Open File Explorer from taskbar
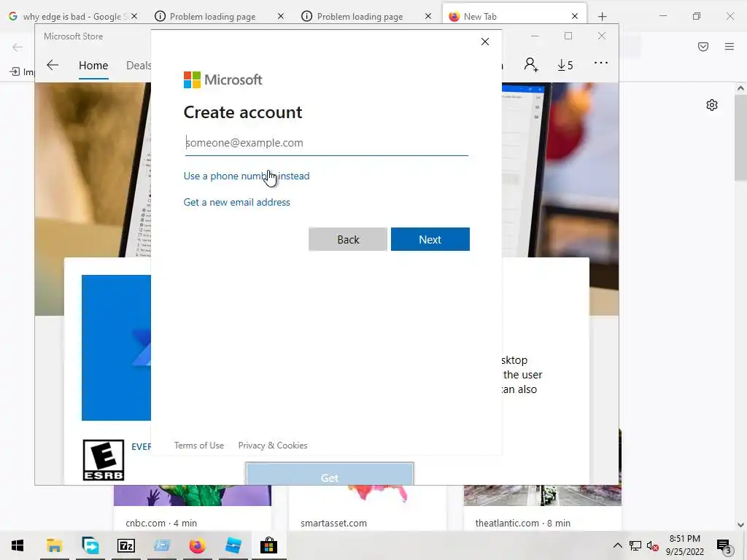747x560 pixels. tap(54, 545)
